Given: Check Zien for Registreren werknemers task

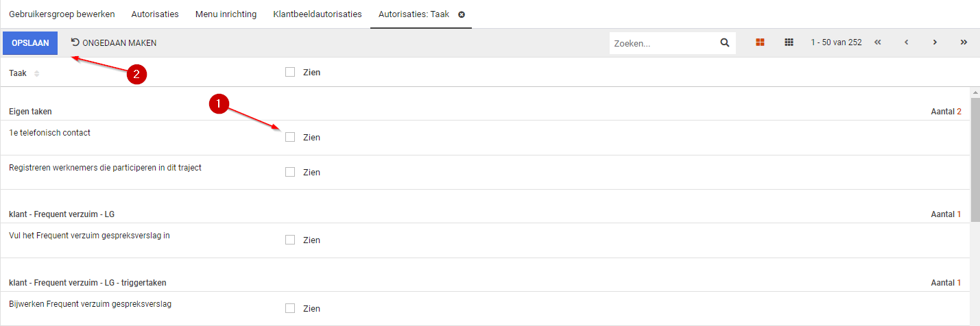Looking at the screenshot, I should pos(290,172).
